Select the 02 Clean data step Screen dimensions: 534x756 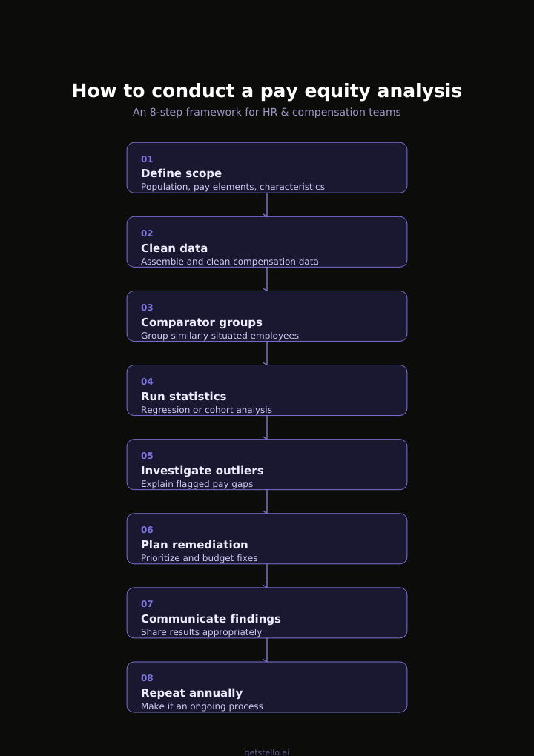[x=267, y=242]
